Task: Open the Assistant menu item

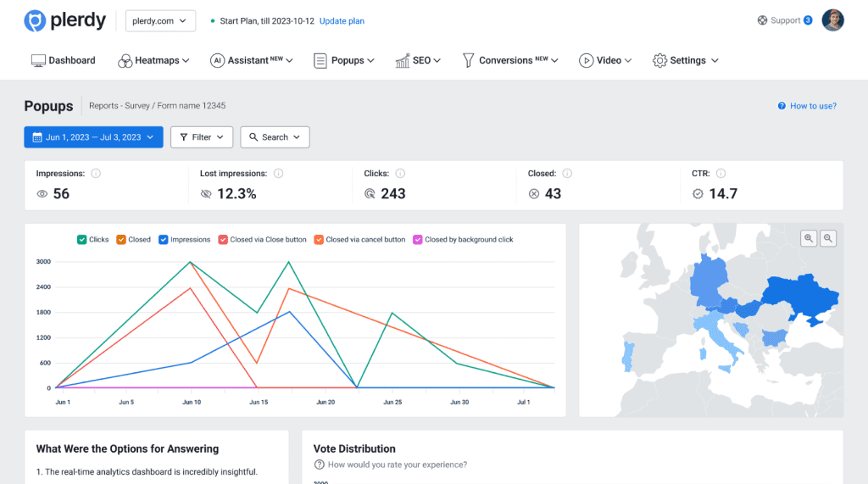Action: click(x=251, y=60)
